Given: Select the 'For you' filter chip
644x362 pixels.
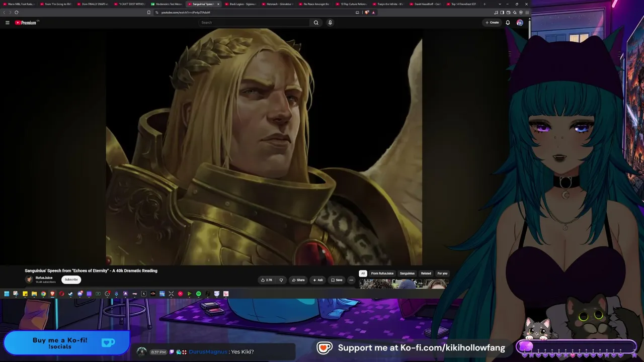Looking at the screenshot, I should pyautogui.click(x=442, y=274).
